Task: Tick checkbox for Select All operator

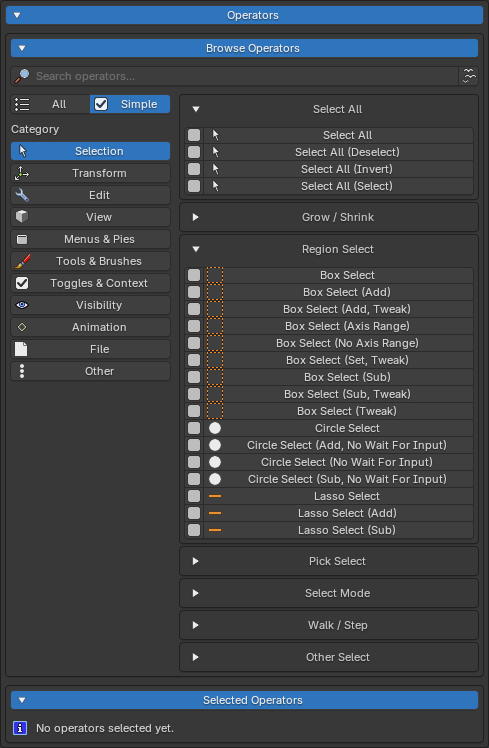Action: (194, 135)
